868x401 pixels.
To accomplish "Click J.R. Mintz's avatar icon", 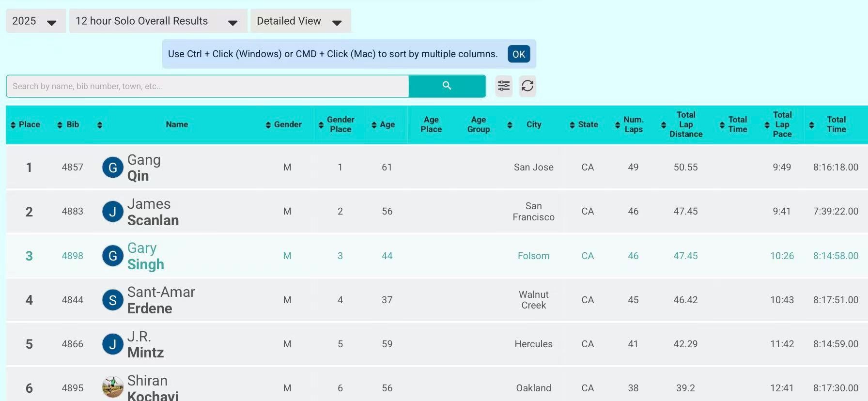I will 113,344.
